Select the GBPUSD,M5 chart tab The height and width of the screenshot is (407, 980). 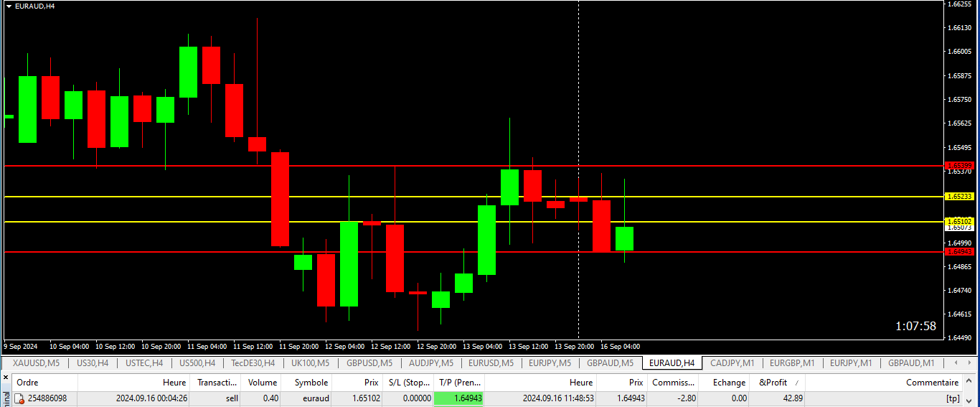click(371, 363)
